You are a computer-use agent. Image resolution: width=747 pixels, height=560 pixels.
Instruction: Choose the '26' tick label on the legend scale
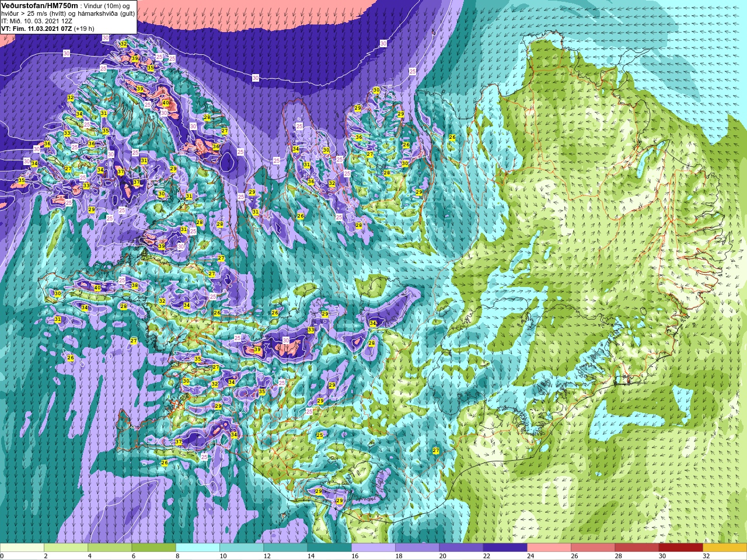pyautogui.click(x=575, y=556)
